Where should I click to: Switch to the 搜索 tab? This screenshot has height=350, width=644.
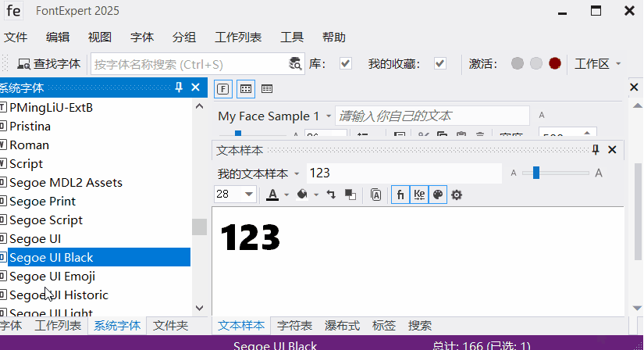pos(420,326)
